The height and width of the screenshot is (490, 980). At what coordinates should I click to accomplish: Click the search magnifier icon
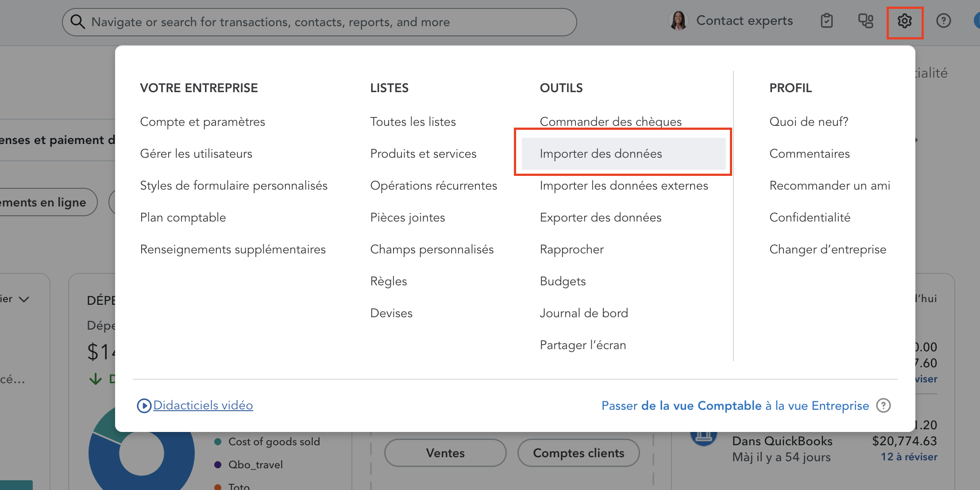click(77, 22)
